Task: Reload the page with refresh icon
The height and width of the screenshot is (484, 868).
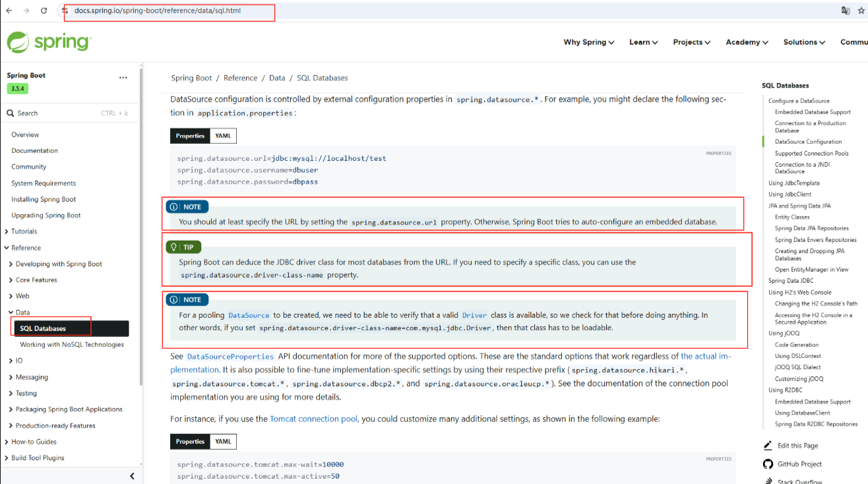Action: pos(44,11)
